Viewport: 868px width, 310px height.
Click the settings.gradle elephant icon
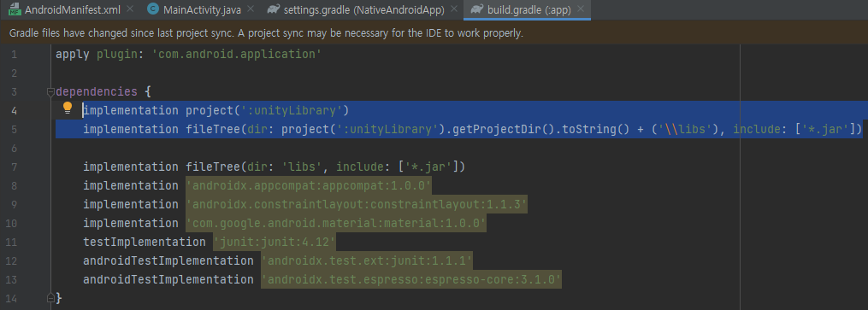point(272,9)
